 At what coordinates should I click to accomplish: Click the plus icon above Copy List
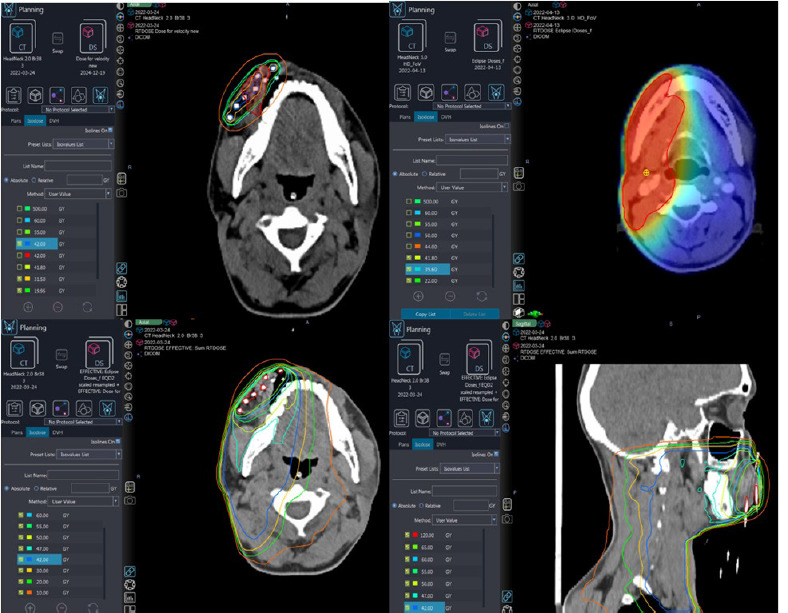coord(418,296)
